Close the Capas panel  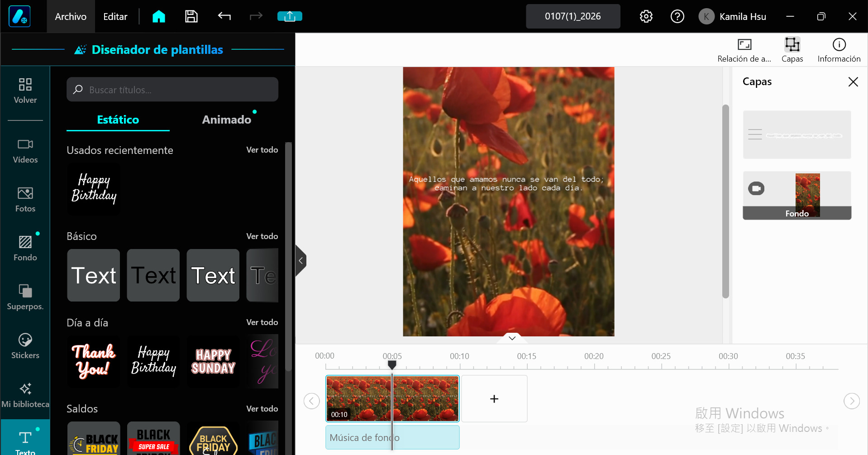[853, 82]
